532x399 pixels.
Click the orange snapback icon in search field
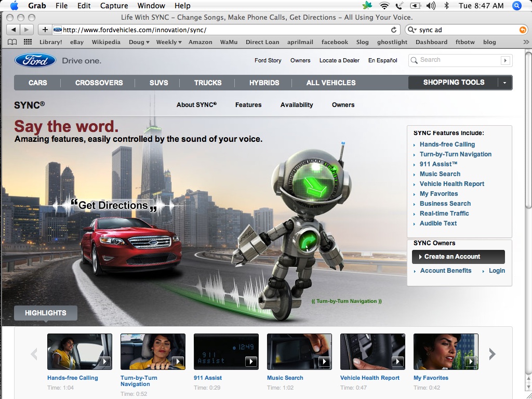(x=523, y=30)
